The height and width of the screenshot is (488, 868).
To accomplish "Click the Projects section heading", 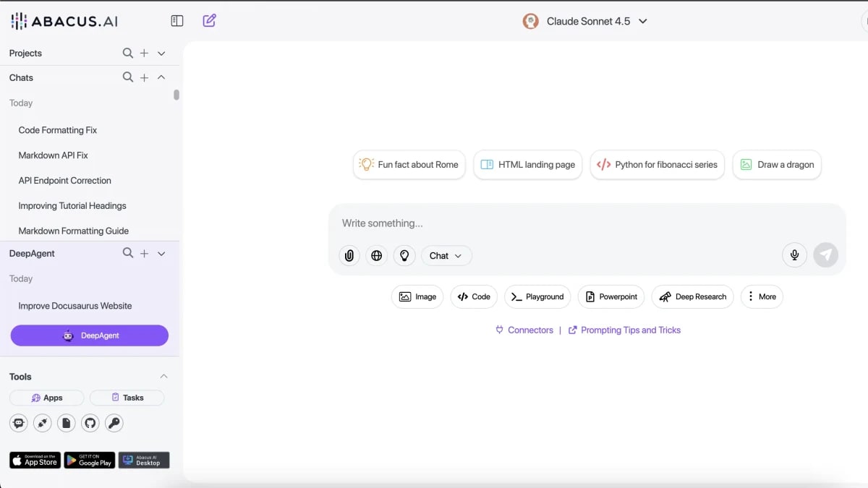I will (25, 53).
